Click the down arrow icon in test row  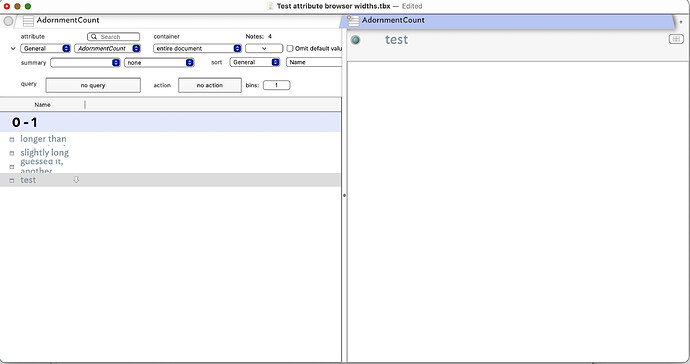click(76, 180)
